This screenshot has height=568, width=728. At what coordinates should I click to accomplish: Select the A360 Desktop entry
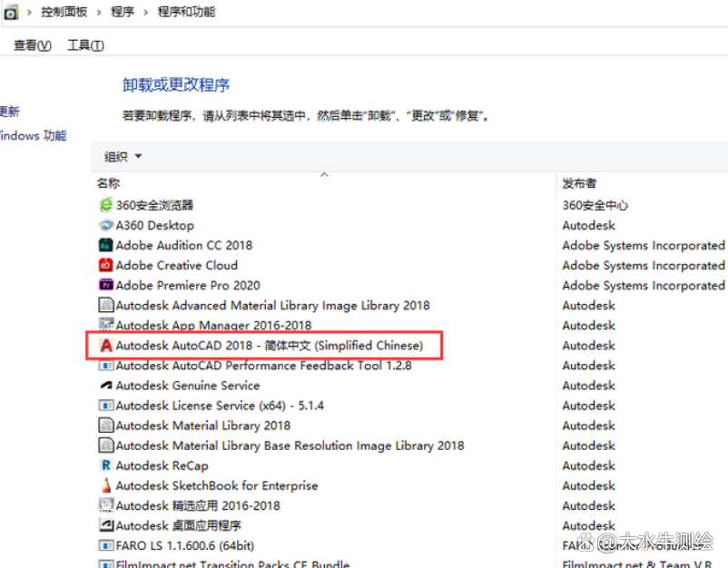tap(155, 225)
